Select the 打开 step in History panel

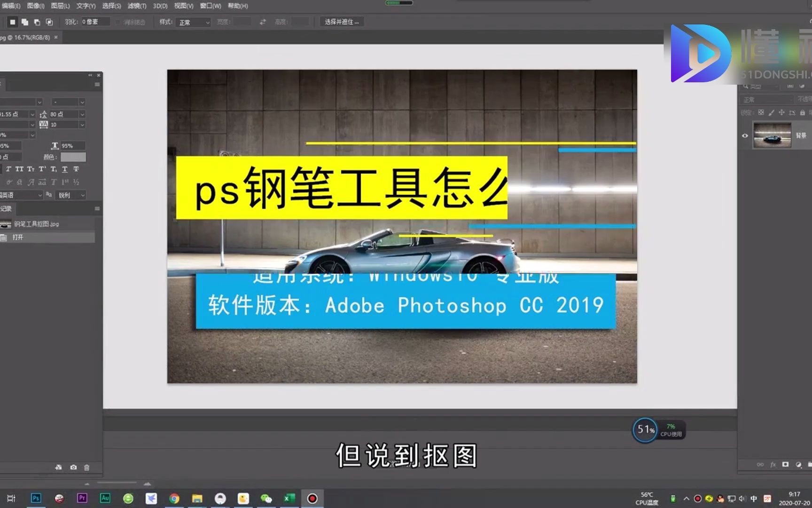pyautogui.click(x=19, y=238)
